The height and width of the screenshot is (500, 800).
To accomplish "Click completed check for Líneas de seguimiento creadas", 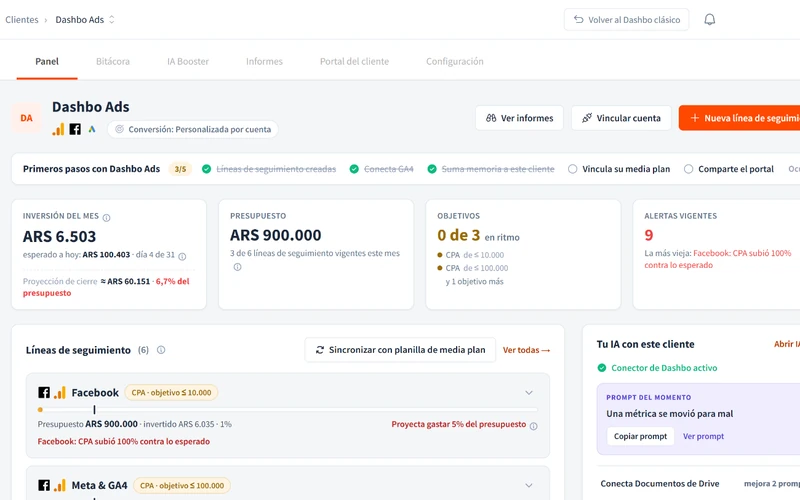I will click(x=206, y=169).
